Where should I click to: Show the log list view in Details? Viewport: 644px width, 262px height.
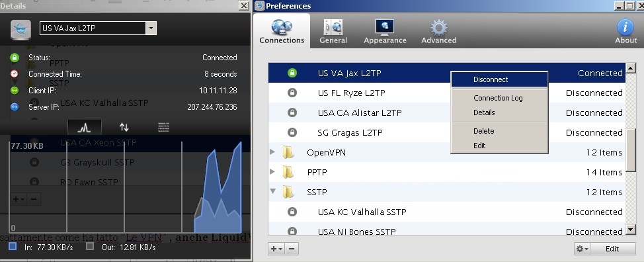point(164,127)
